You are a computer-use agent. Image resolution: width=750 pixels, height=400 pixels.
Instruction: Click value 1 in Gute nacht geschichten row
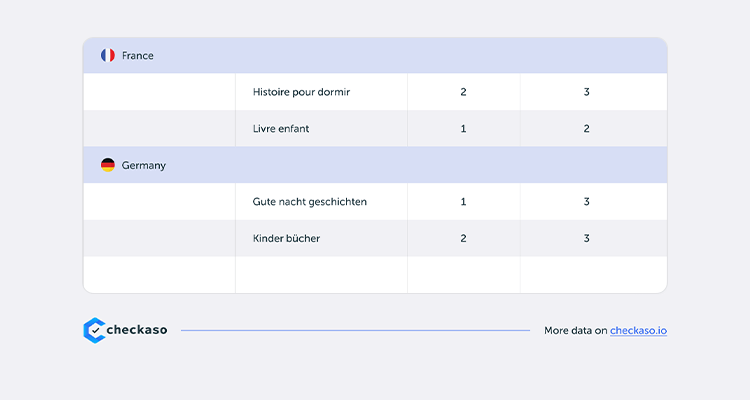(x=463, y=202)
